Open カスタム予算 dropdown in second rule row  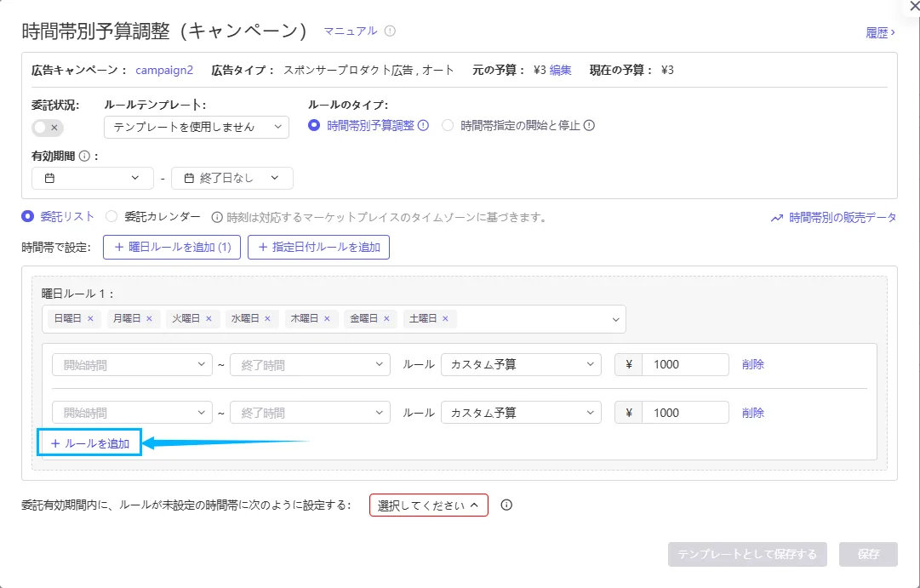click(x=521, y=413)
